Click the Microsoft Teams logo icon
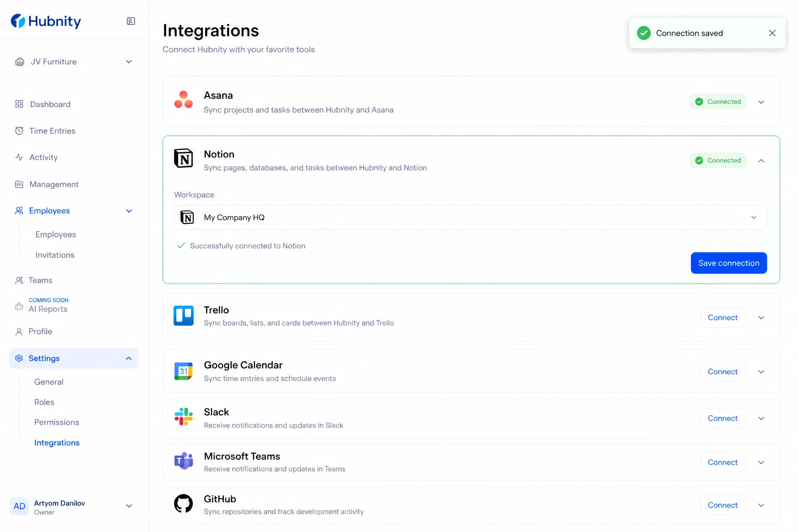The height and width of the screenshot is (532, 798). pos(183,461)
